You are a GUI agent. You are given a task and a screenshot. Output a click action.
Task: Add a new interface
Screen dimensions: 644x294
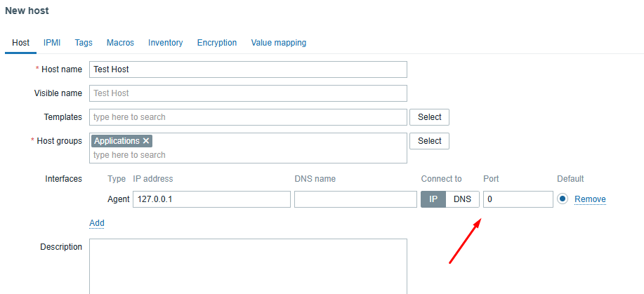pos(97,223)
